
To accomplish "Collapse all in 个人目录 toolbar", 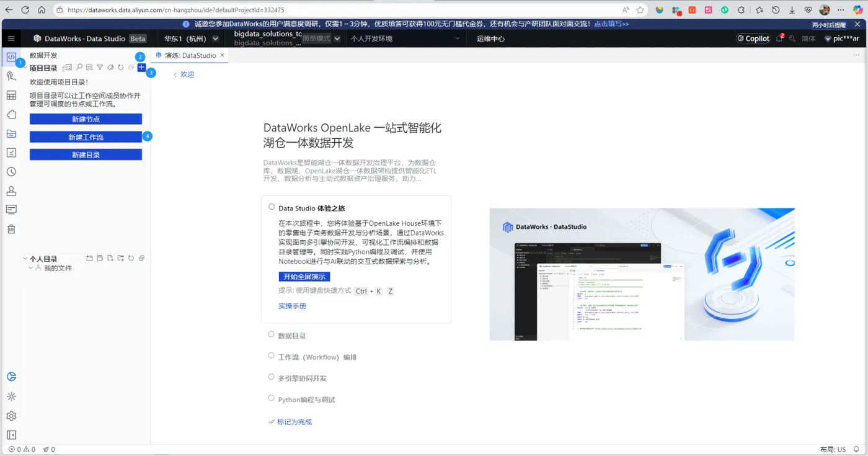I will pyautogui.click(x=141, y=258).
